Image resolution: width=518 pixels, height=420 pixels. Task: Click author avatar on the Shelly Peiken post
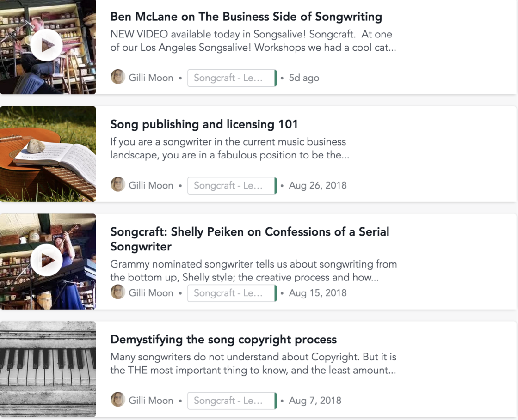pyautogui.click(x=118, y=292)
